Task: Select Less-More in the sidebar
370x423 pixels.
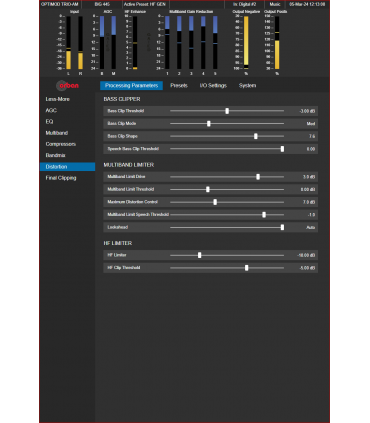Action: click(x=58, y=99)
